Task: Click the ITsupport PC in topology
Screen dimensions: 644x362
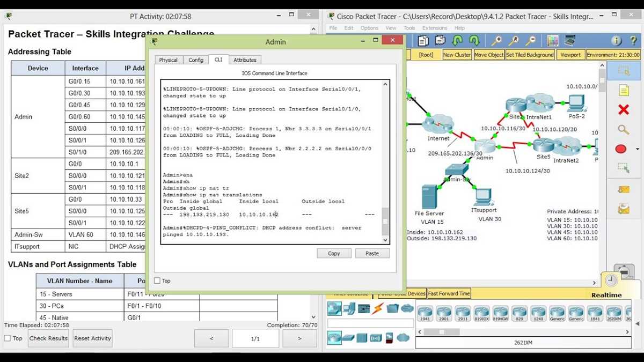Action: point(484,197)
